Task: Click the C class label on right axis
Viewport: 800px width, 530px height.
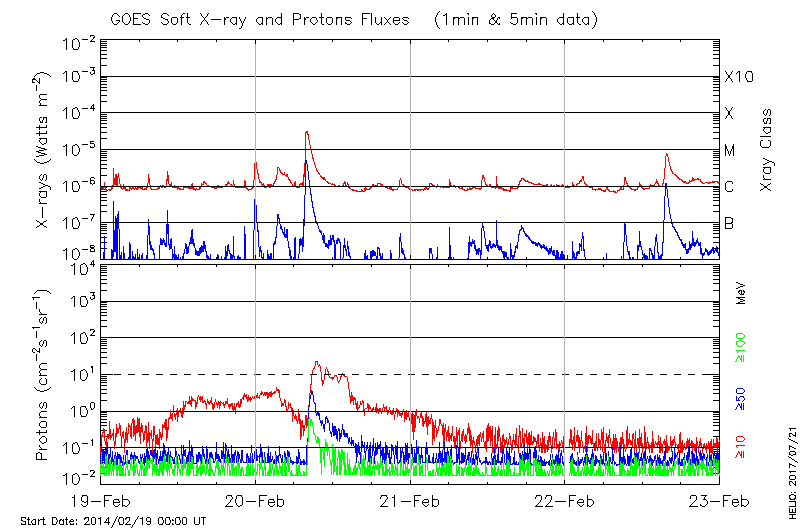Action: 729,187
